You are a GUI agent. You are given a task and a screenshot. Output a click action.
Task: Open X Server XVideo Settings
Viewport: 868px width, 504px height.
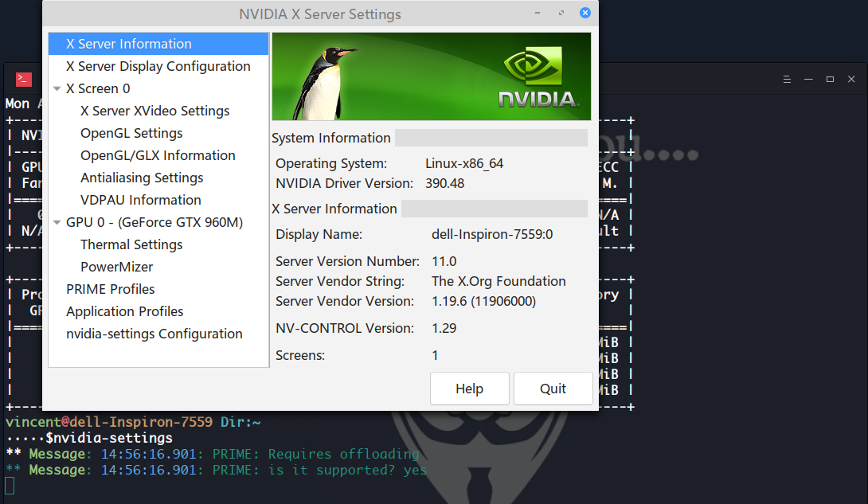point(155,111)
